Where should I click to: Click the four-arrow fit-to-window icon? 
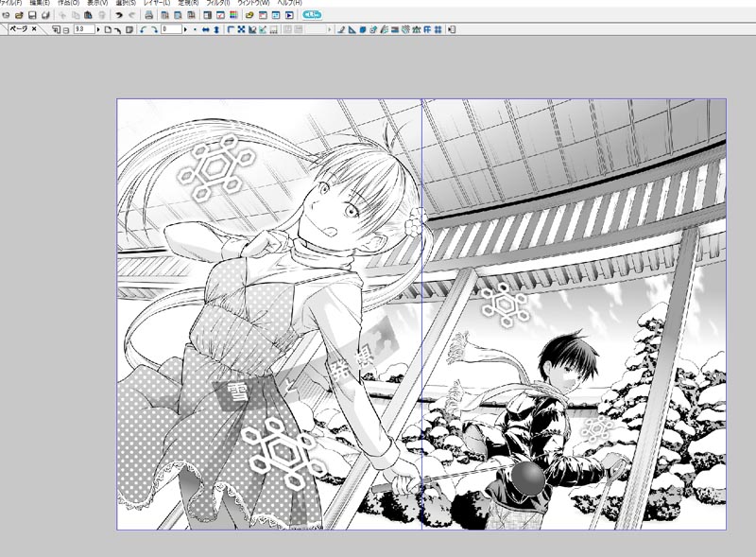click(241, 29)
